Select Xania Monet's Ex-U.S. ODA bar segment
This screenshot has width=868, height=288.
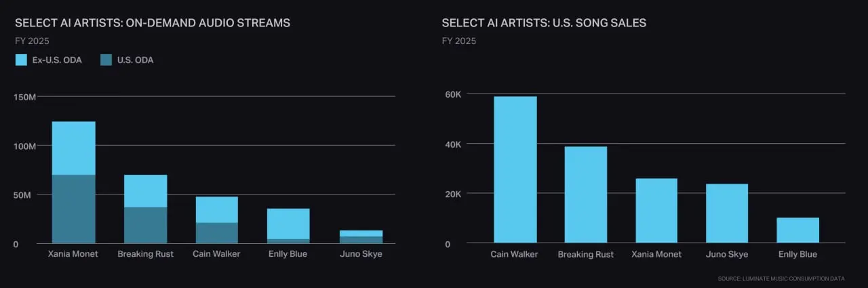tap(74, 148)
